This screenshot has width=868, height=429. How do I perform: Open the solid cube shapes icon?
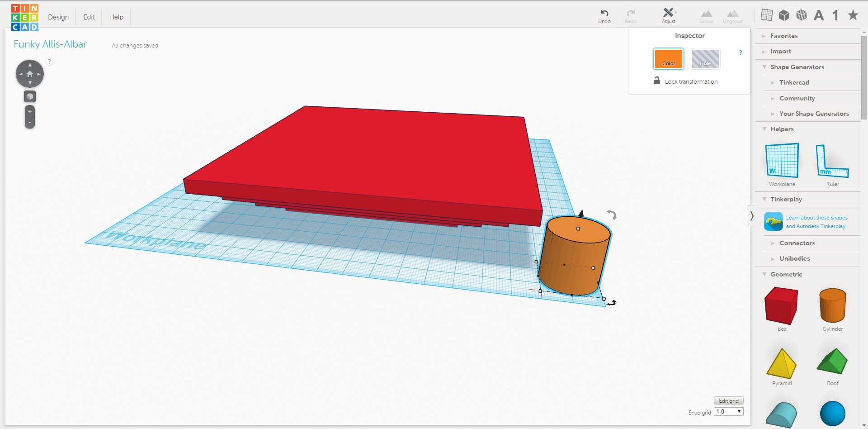click(784, 15)
